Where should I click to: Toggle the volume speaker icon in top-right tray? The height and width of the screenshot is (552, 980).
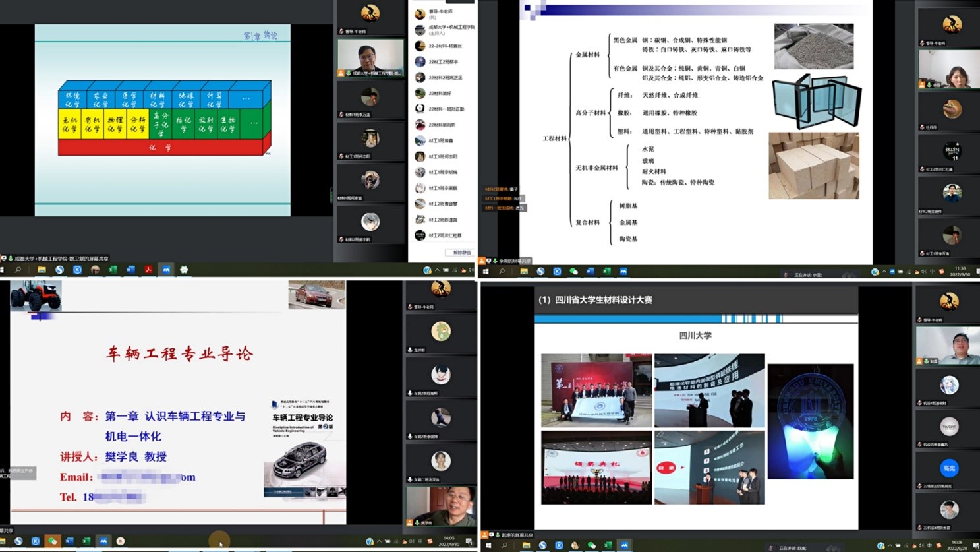tap(923, 272)
